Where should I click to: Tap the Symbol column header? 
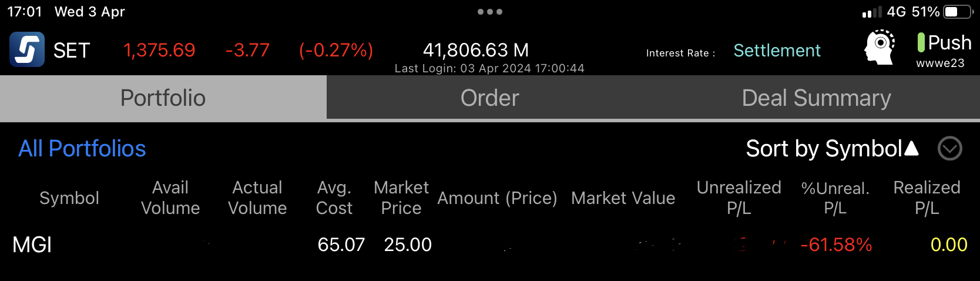(69, 198)
